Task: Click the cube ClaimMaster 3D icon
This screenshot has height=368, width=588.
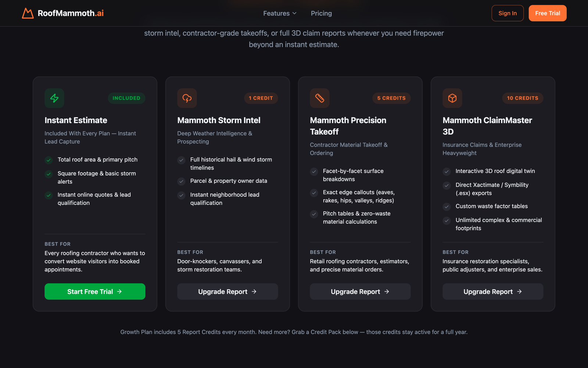Action: [x=452, y=98]
